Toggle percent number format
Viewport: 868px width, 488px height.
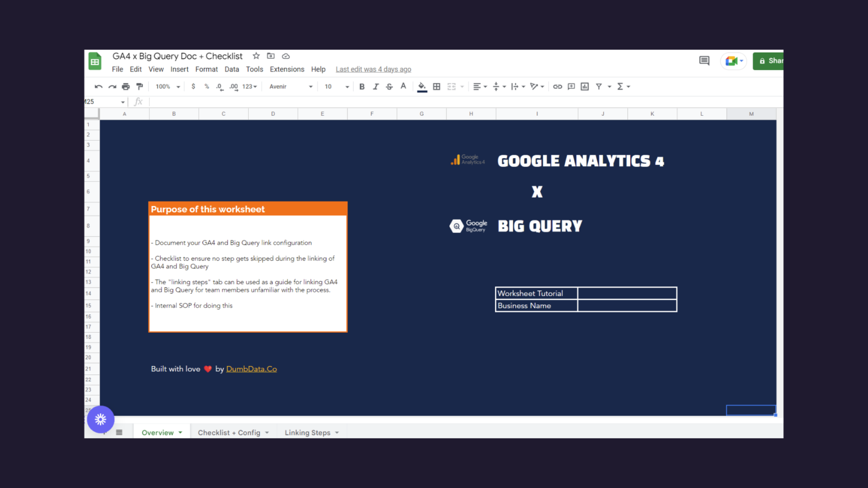[206, 86]
